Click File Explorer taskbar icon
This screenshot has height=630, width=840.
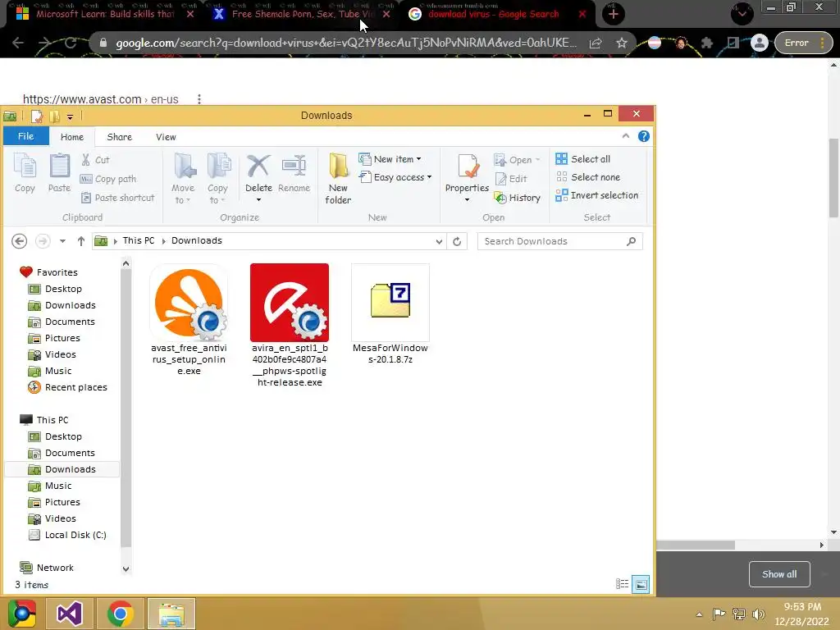tap(171, 614)
